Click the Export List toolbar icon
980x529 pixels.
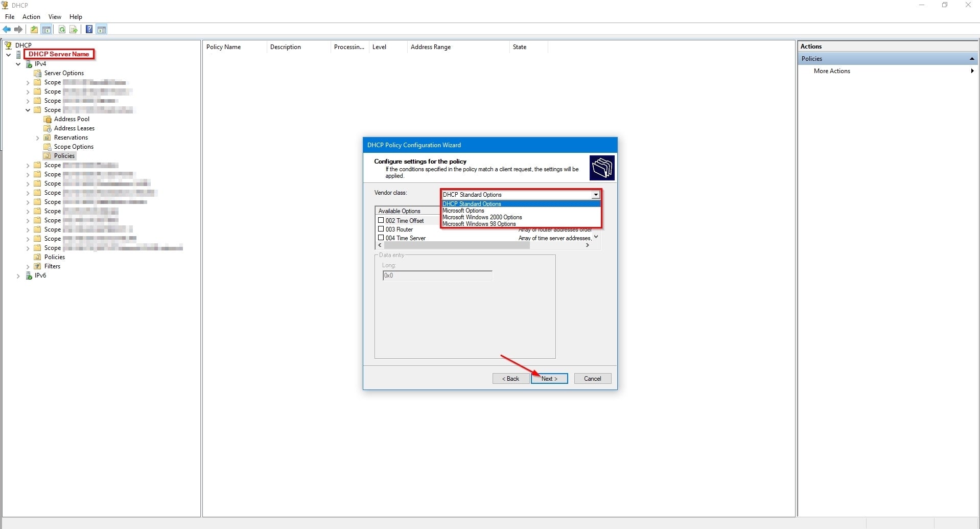pyautogui.click(x=74, y=30)
